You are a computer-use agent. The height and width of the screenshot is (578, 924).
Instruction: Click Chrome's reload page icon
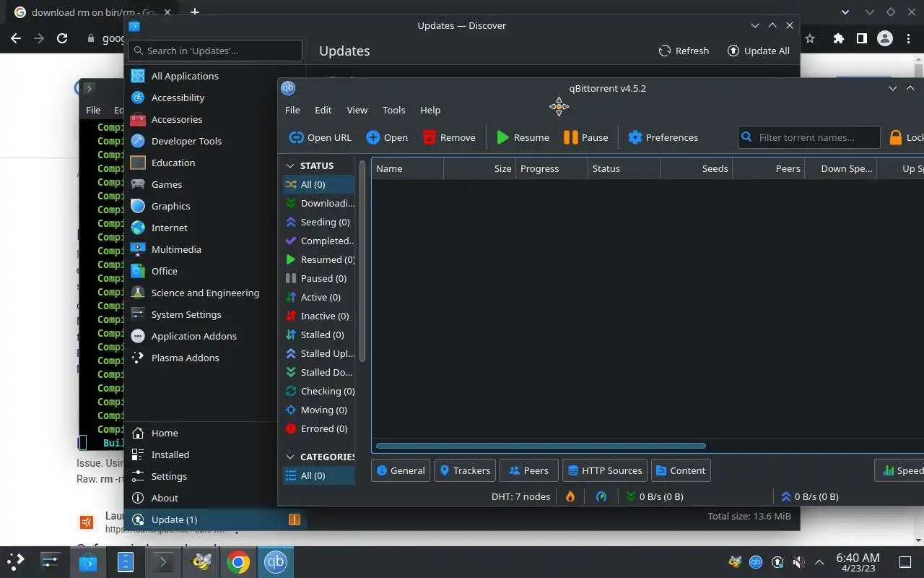pyautogui.click(x=62, y=38)
